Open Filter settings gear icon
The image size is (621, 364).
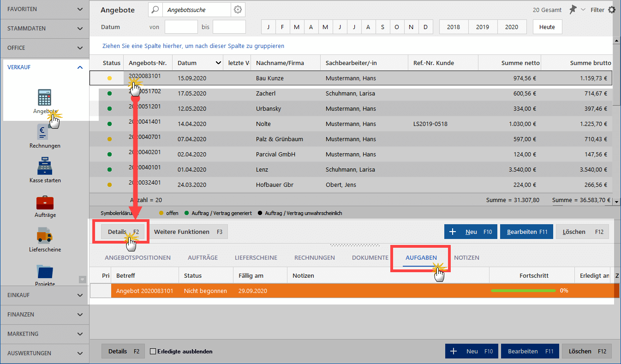(612, 9)
